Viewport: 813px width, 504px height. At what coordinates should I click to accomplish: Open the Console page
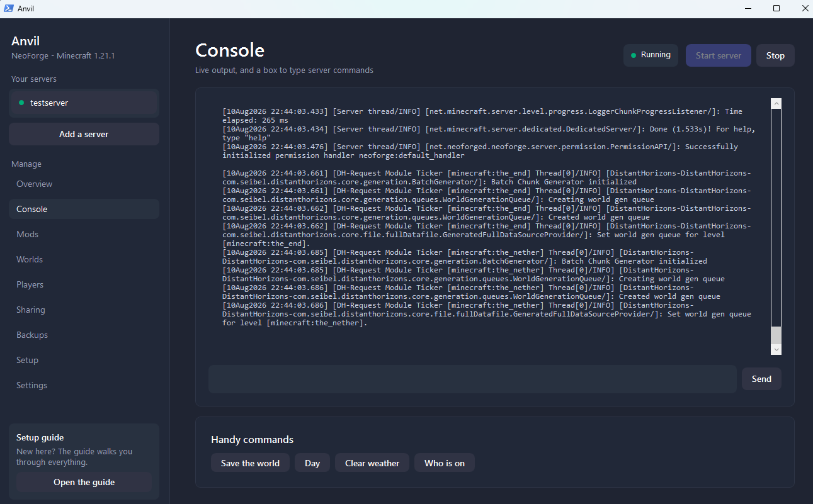pos(84,209)
